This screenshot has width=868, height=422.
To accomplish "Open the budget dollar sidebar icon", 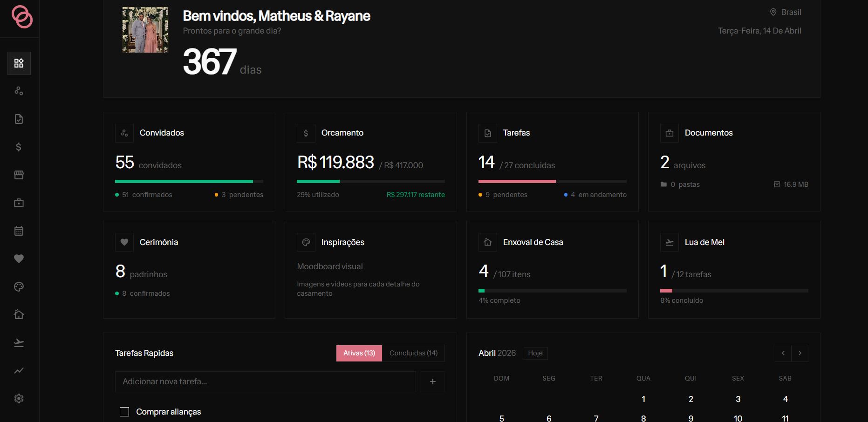I will tap(19, 147).
